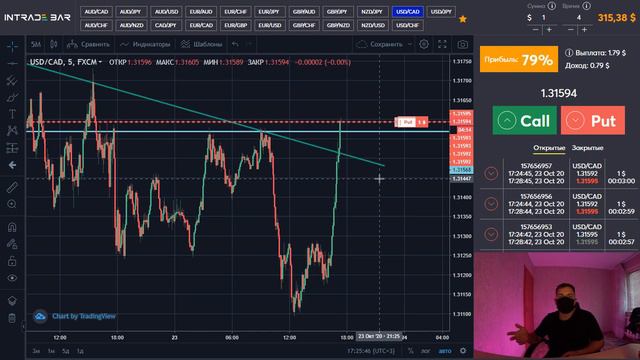
Task: Open chart settings gear in top toolbar
Action: click(424, 44)
